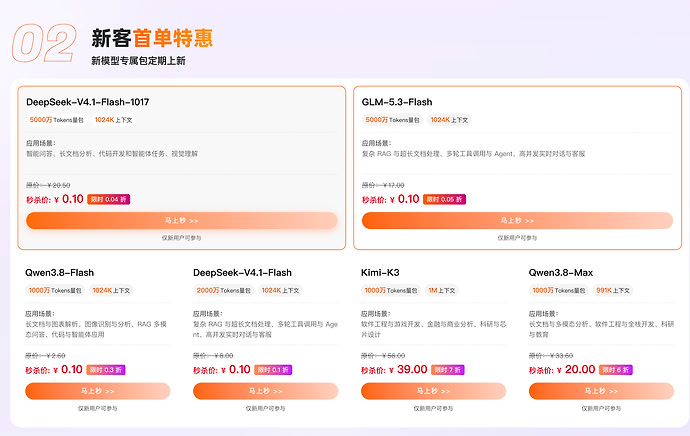Click the 限时 7 折 discount badge
The height and width of the screenshot is (436, 690).
pos(448,370)
